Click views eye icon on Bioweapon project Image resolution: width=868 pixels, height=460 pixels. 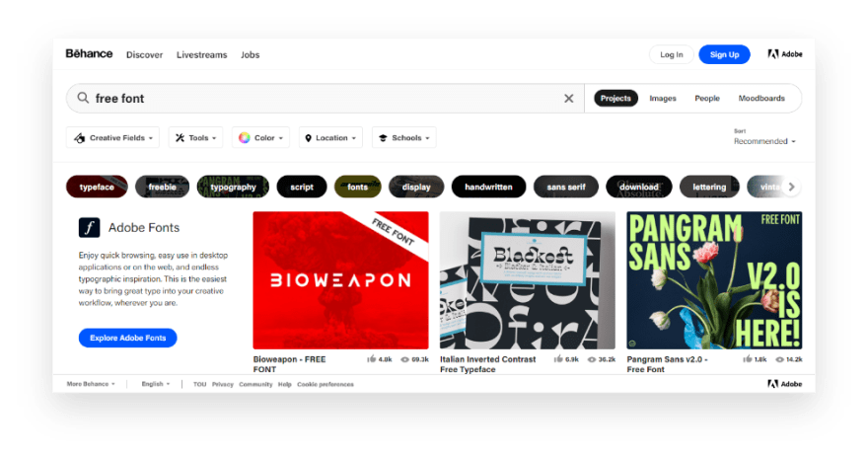[404, 359]
